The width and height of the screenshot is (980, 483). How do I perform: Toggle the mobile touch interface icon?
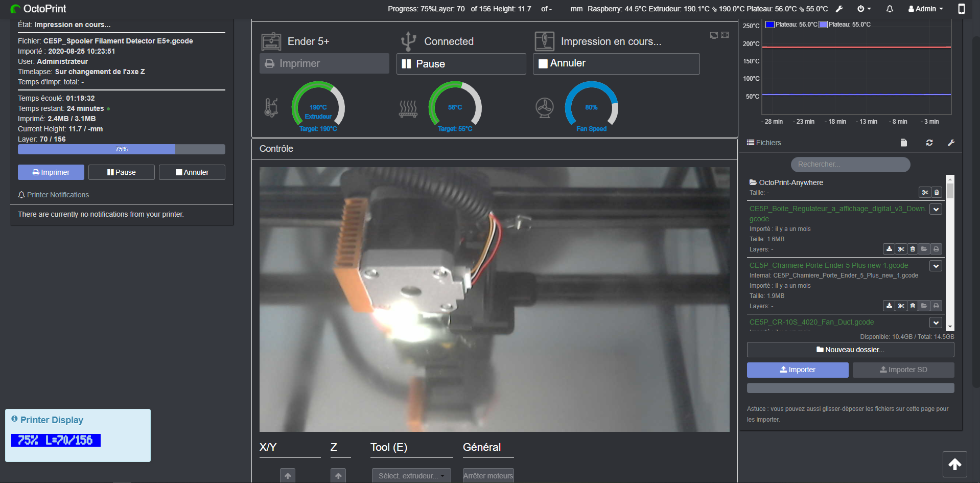(x=961, y=9)
